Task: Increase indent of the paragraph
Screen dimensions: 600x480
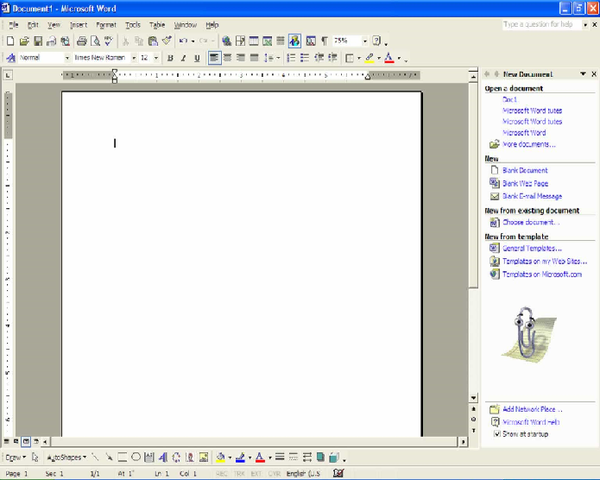Action: click(333, 58)
